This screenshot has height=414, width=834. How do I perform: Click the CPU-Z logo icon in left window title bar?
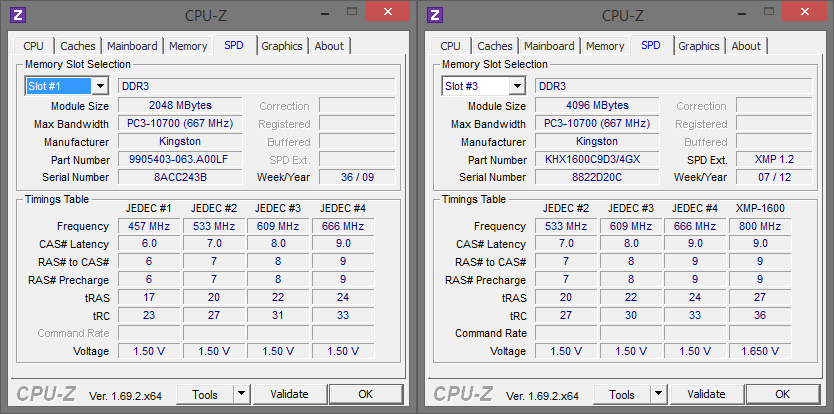pyautogui.click(x=18, y=14)
